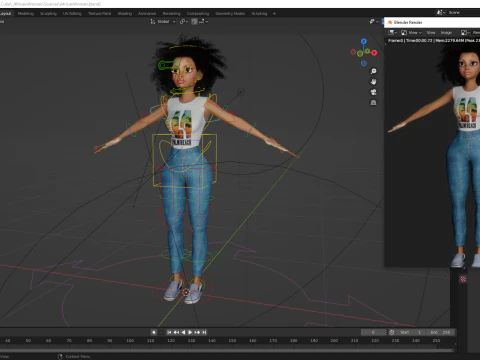This screenshot has width=480, height=360.
Task: Jump to the next keyframe
Action: click(x=197, y=332)
